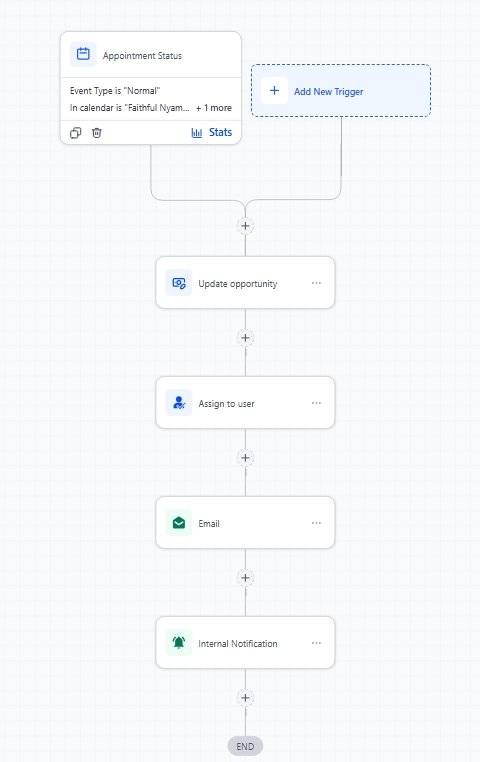Image resolution: width=480 pixels, height=762 pixels.
Task: Open three-dot menu on Email step
Action: [316, 523]
